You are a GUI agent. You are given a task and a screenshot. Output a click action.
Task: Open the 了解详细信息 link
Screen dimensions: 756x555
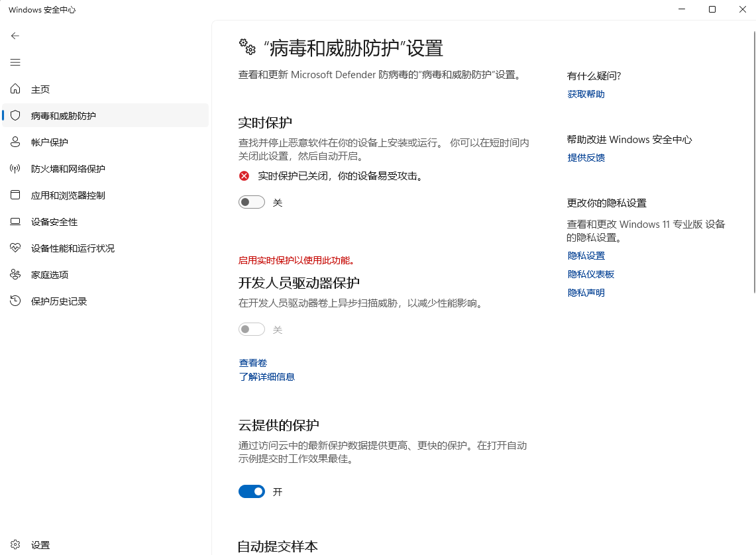[266, 377]
